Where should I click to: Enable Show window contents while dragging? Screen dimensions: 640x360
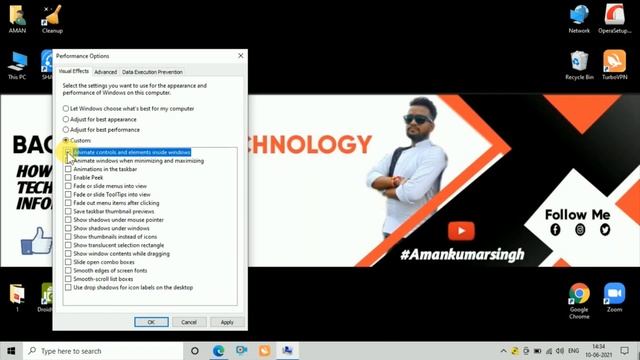pyautogui.click(x=68, y=253)
